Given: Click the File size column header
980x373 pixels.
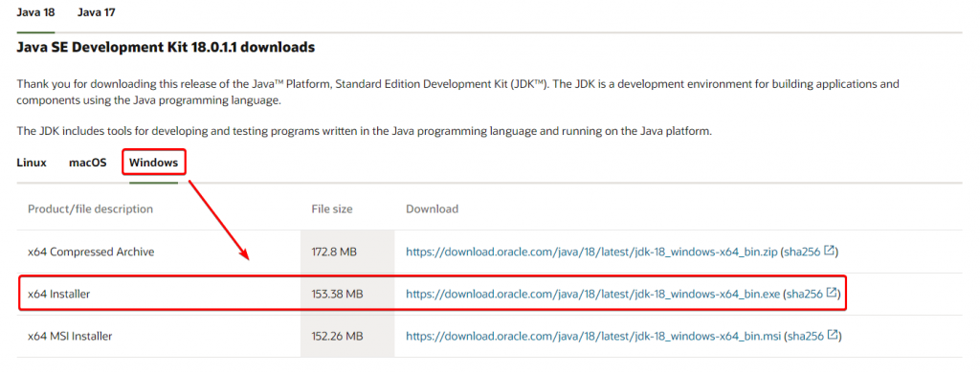Looking at the screenshot, I should pyautogui.click(x=332, y=208).
